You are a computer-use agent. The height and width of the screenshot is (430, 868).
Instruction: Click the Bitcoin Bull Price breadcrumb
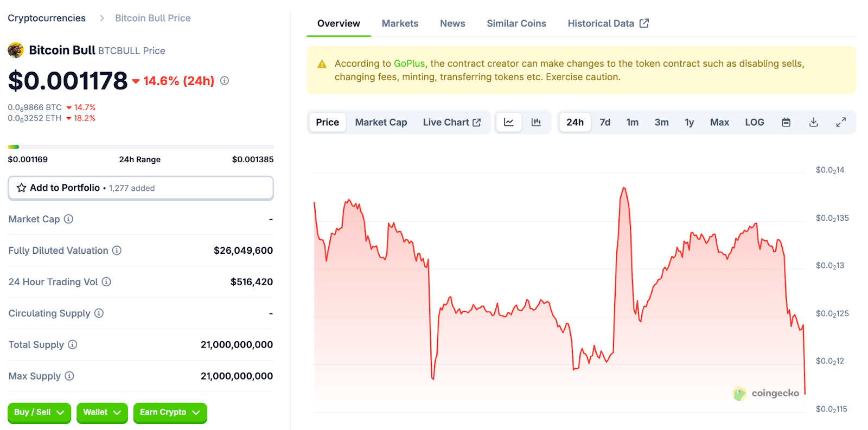(x=153, y=18)
